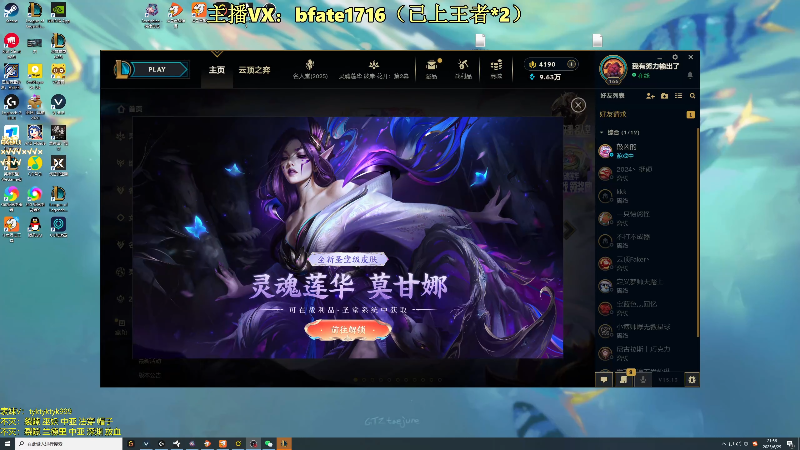Click the new friend folder icon
The height and width of the screenshot is (450, 800).
tap(664, 96)
